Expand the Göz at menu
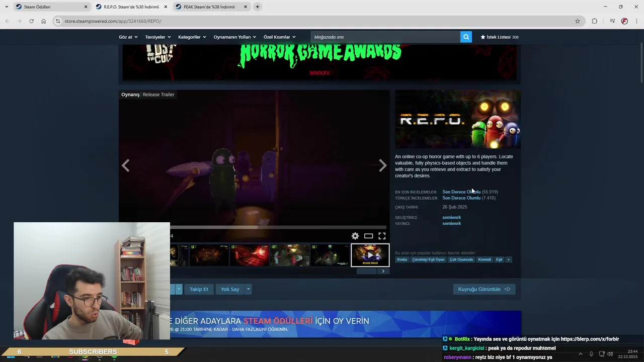Screen dimensions: 644x362 127,37
